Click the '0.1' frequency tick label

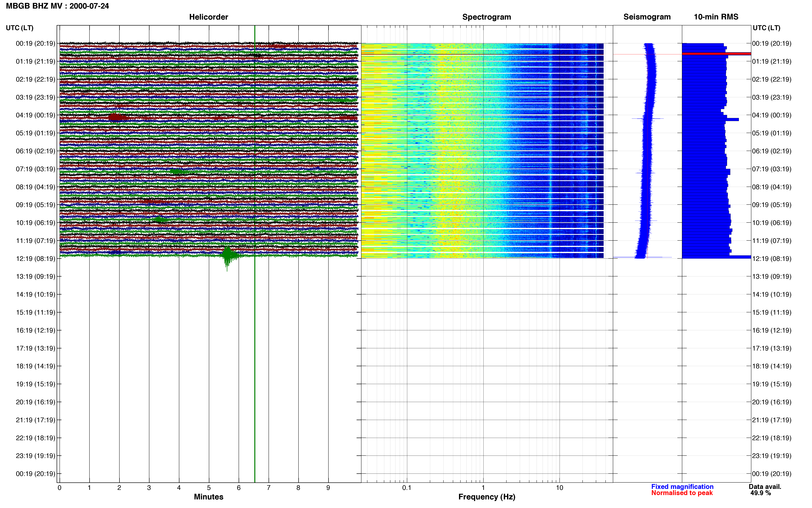point(407,487)
